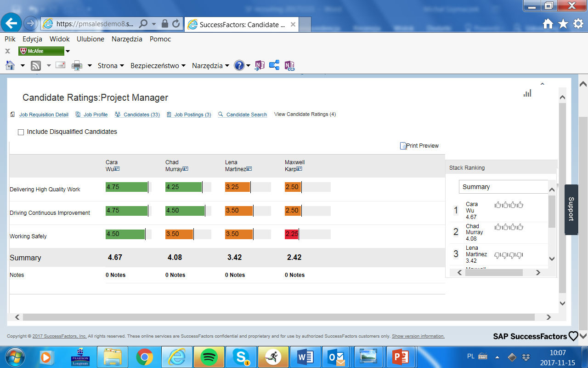Open Maxwell Karp's profile card icon
Image resolution: width=588 pixels, height=368 pixels.
(x=299, y=169)
